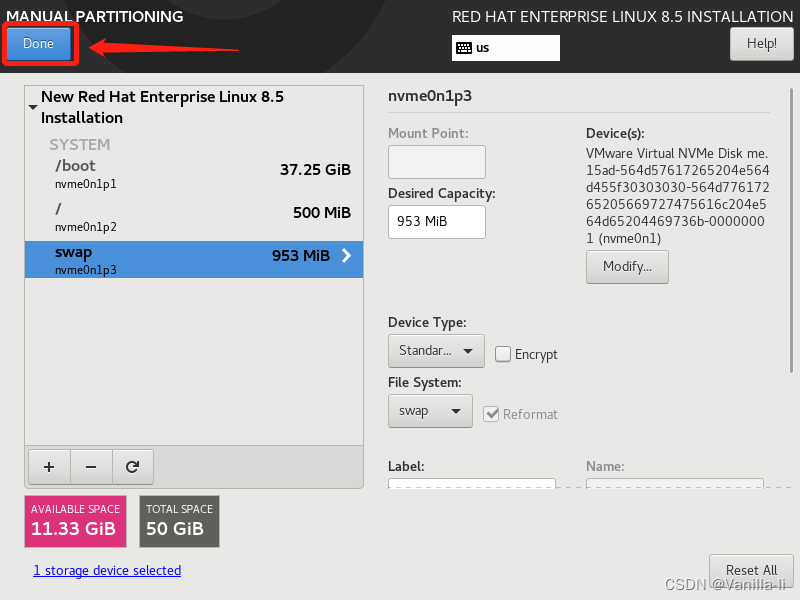Screen dimensions: 800x600
Task: Open the Help! button
Action: point(762,43)
